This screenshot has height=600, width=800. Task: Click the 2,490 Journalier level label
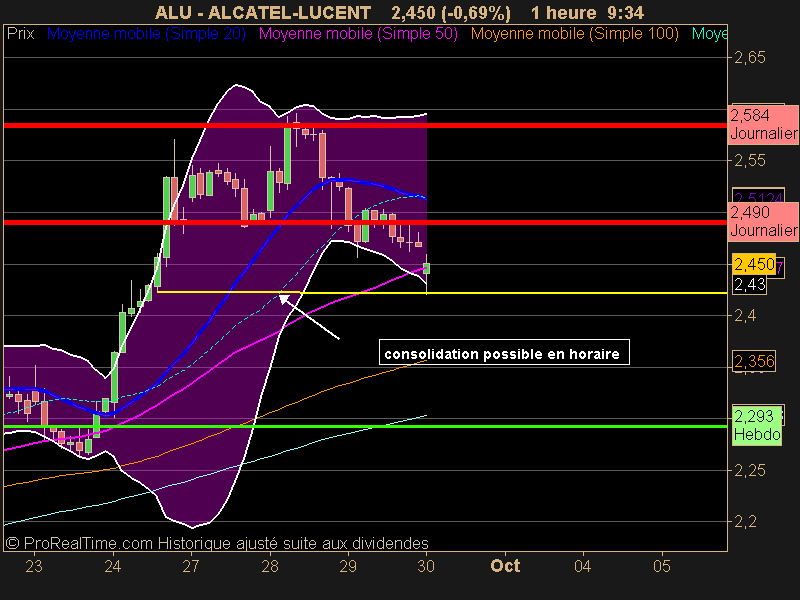(x=763, y=221)
